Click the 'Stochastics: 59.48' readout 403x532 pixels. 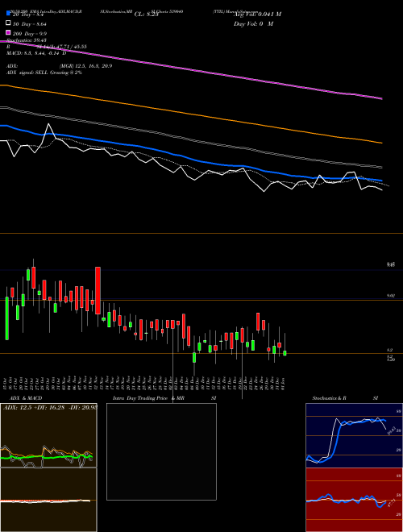coord(27,40)
